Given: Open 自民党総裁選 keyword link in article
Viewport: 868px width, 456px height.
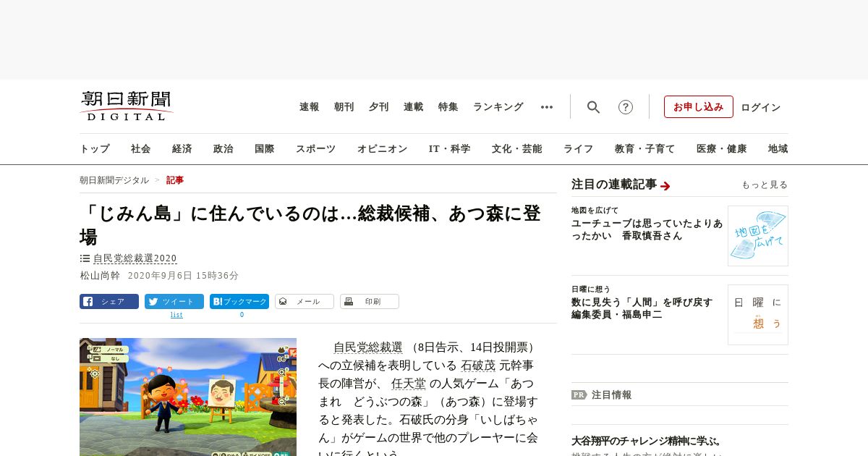Looking at the screenshot, I should pos(367,347).
